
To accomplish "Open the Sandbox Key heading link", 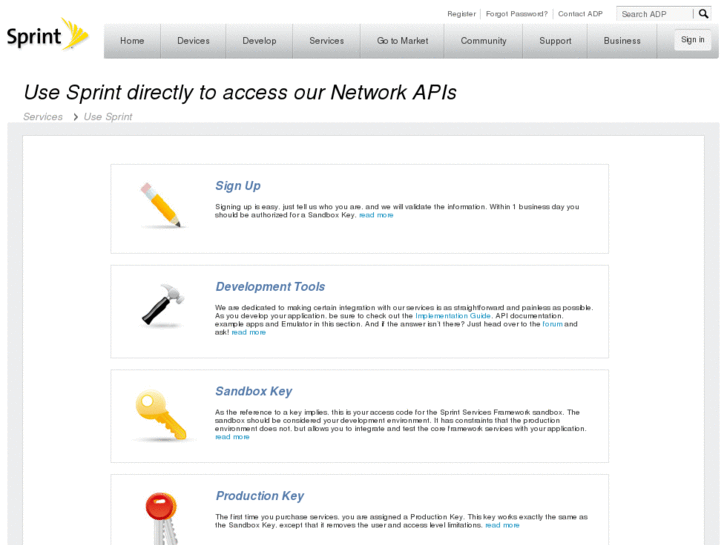I will (254, 391).
